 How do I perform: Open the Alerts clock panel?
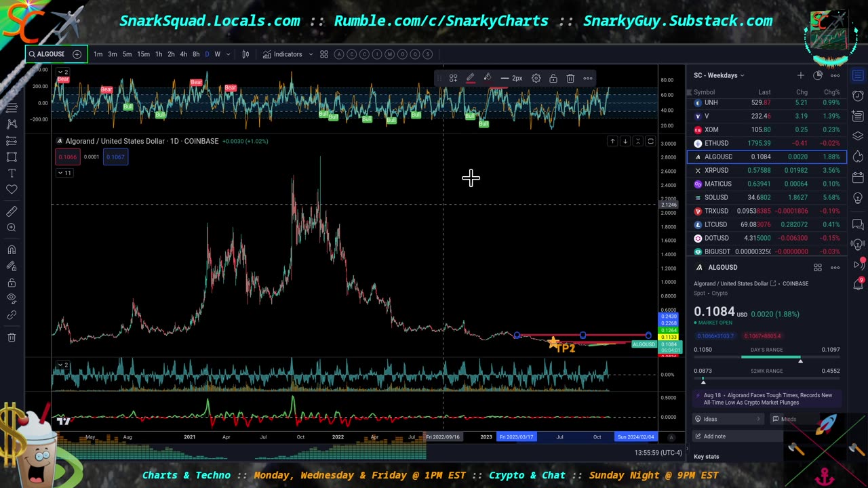858,96
